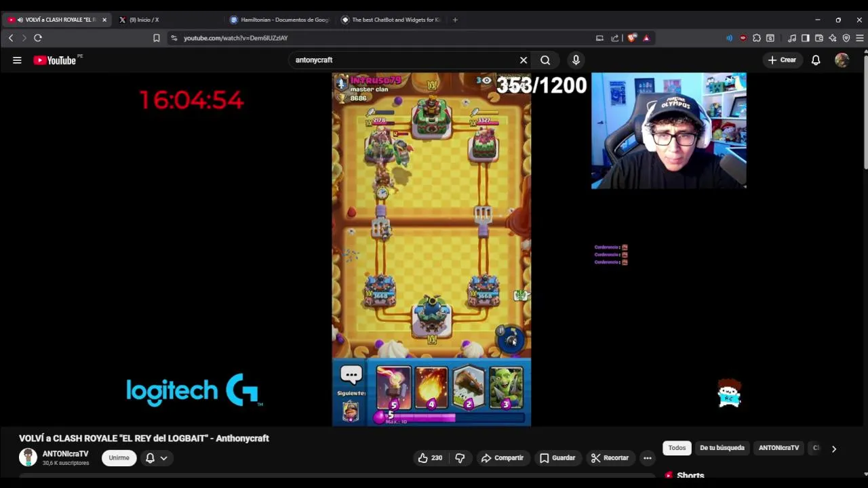
Task: Click Recortar to clip video
Action: click(x=610, y=458)
